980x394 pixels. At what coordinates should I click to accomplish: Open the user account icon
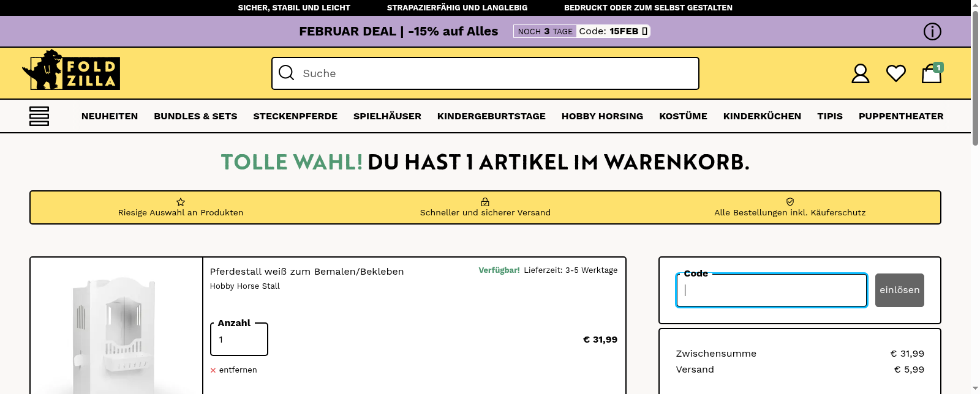861,73
